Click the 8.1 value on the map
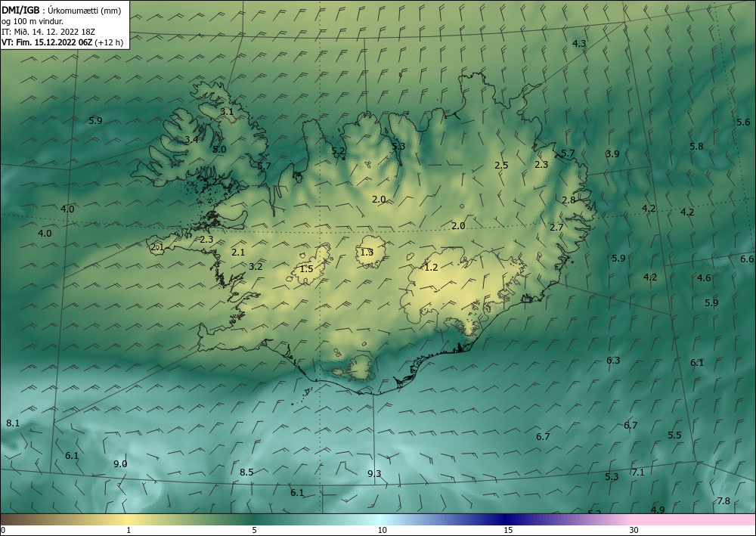 [13, 423]
